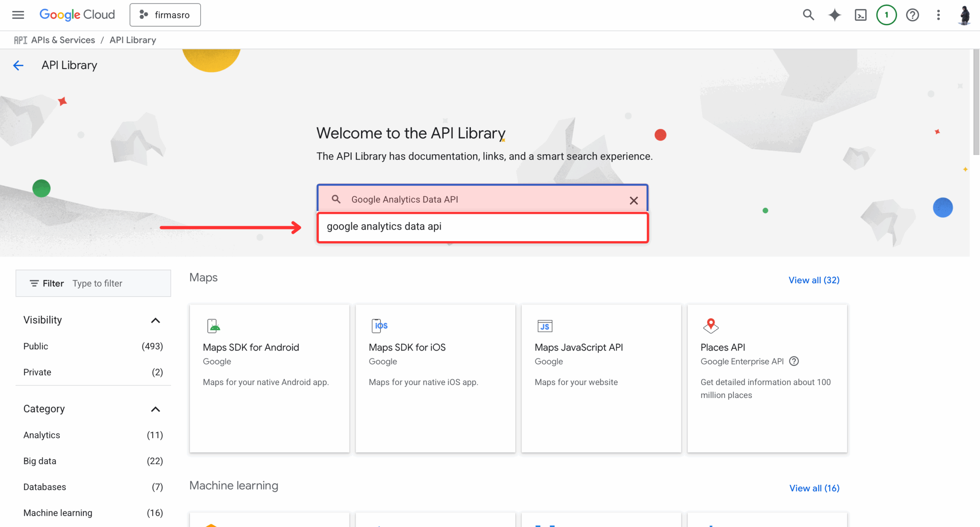Select the Databases category filter

point(93,487)
